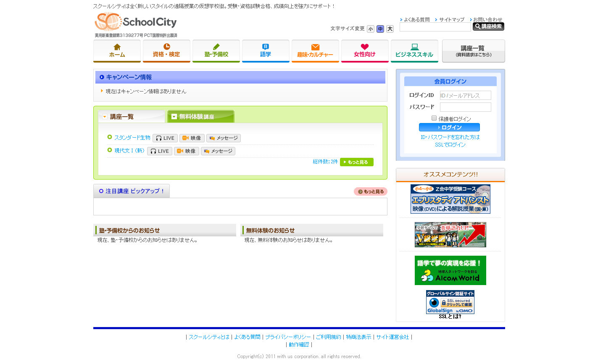Click メッセージ button for スタンダード生物

click(224, 138)
